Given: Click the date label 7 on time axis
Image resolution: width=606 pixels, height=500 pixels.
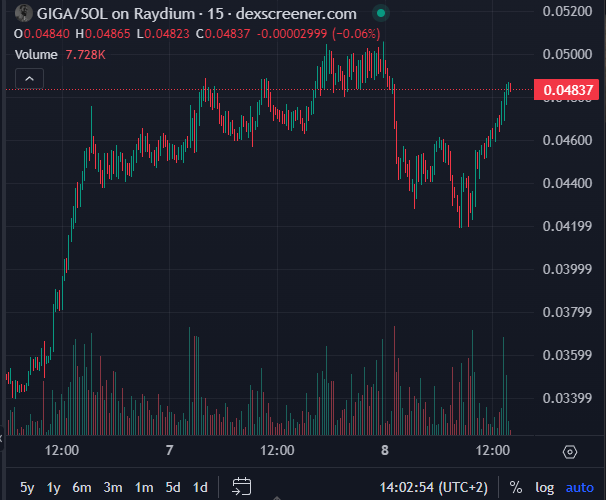Looking at the screenshot, I should (x=169, y=451).
